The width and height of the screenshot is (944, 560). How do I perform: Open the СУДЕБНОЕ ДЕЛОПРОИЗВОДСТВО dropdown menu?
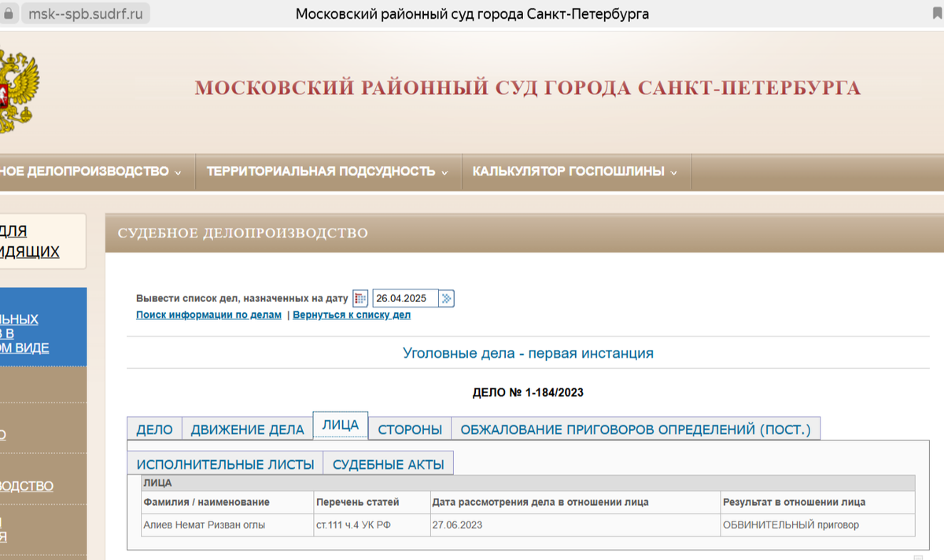tap(87, 171)
